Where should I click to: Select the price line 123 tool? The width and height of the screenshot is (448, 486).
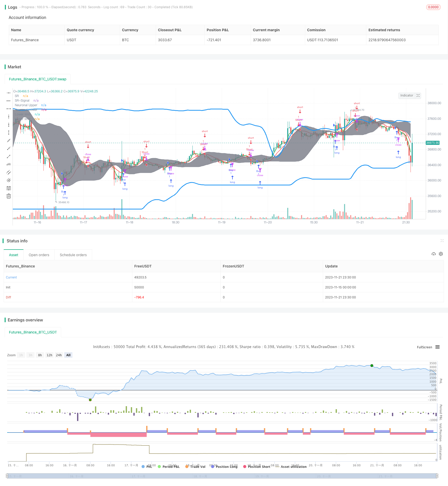[x=9, y=164]
